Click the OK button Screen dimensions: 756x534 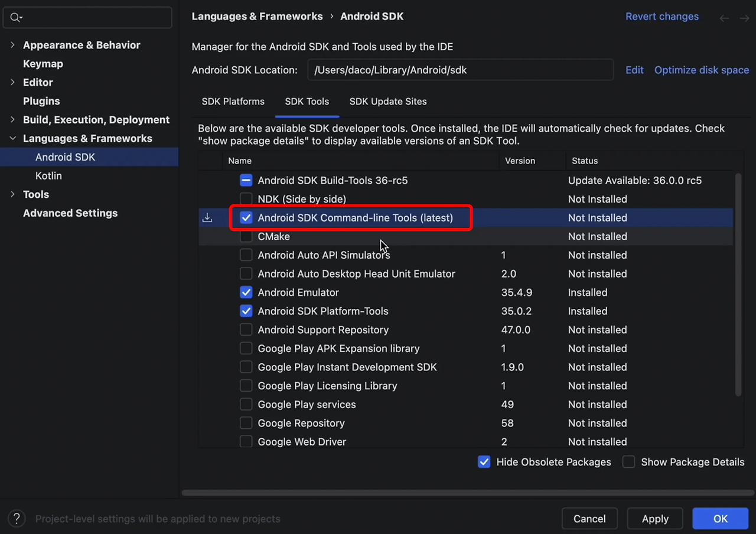pyautogui.click(x=721, y=519)
